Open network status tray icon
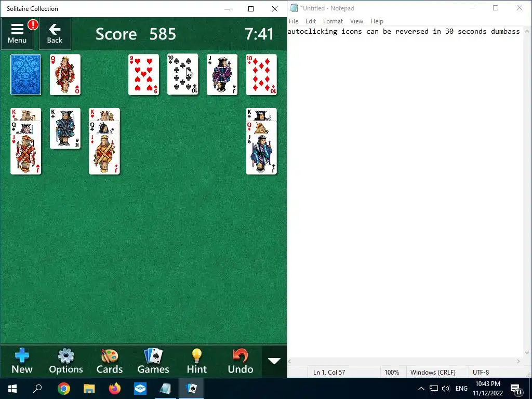The height and width of the screenshot is (399, 532). click(x=434, y=389)
